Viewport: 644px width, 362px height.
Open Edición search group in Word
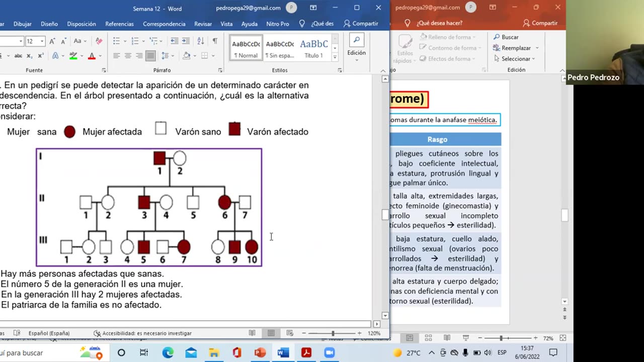tap(356, 48)
